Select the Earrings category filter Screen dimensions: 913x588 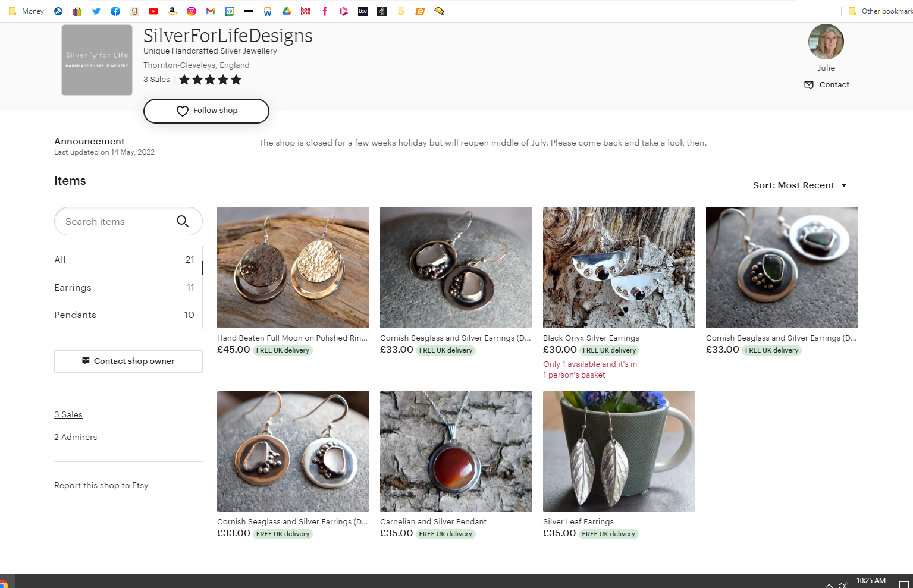pyautogui.click(x=124, y=288)
